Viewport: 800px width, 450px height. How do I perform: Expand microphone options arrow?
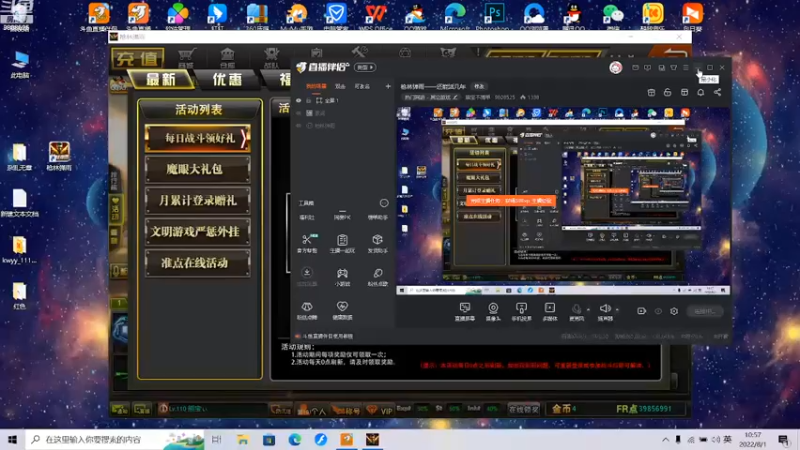tap(588, 310)
